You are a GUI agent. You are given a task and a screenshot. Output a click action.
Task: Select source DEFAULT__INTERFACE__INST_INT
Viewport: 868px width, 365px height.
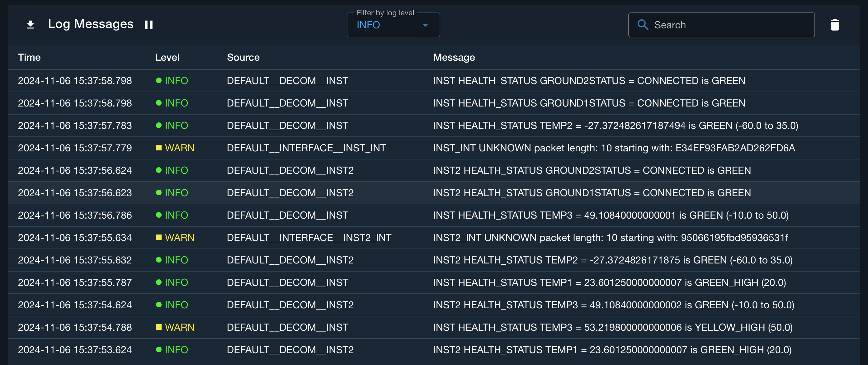306,148
